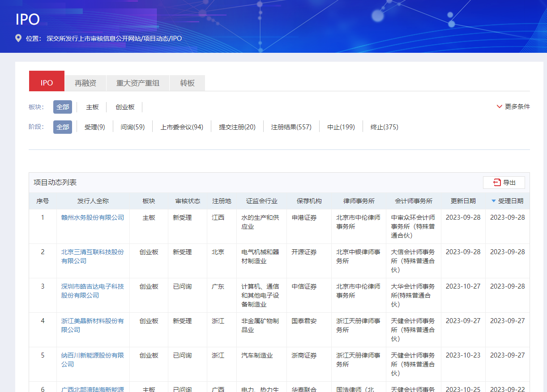The width and height of the screenshot is (547, 392).
Task: Click the 律师事务所 column header
Action: point(359,201)
